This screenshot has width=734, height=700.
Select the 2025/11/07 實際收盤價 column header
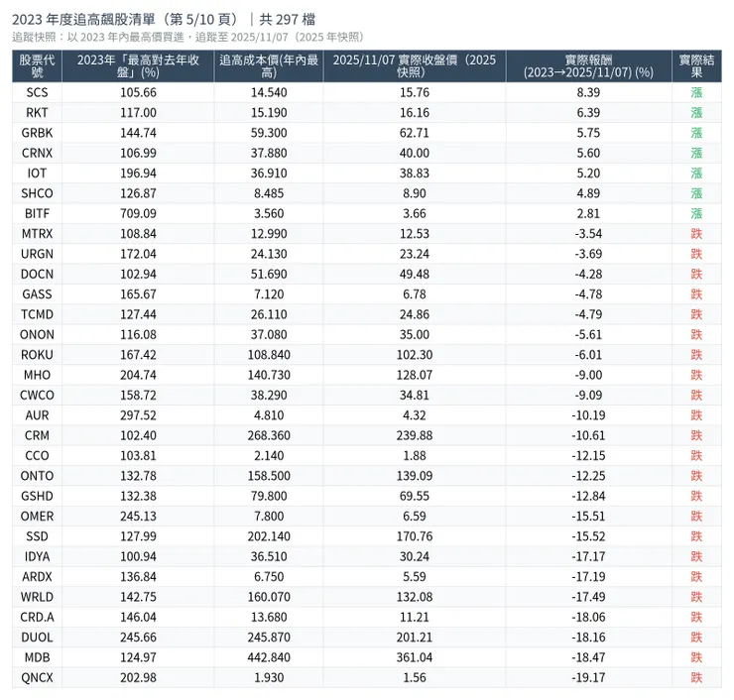click(414, 66)
